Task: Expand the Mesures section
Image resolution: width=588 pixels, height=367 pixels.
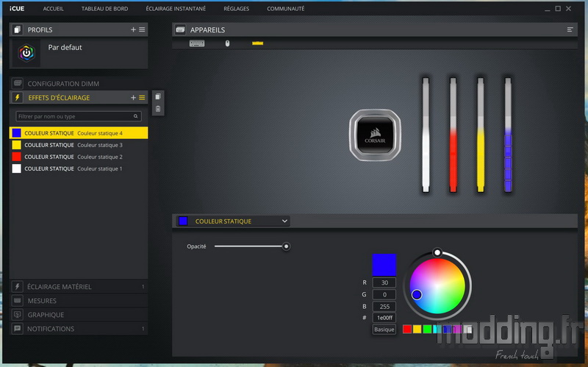Action: click(79, 301)
